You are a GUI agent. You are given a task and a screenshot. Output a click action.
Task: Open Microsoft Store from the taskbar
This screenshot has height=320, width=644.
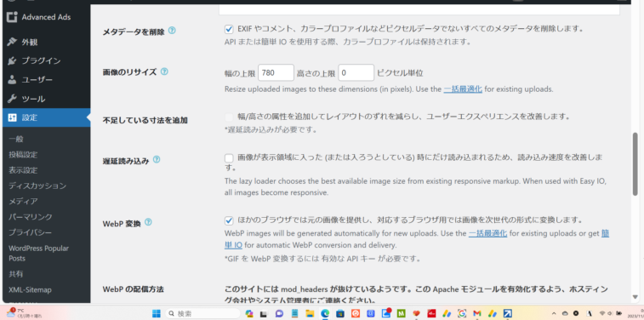tap(340, 313)
